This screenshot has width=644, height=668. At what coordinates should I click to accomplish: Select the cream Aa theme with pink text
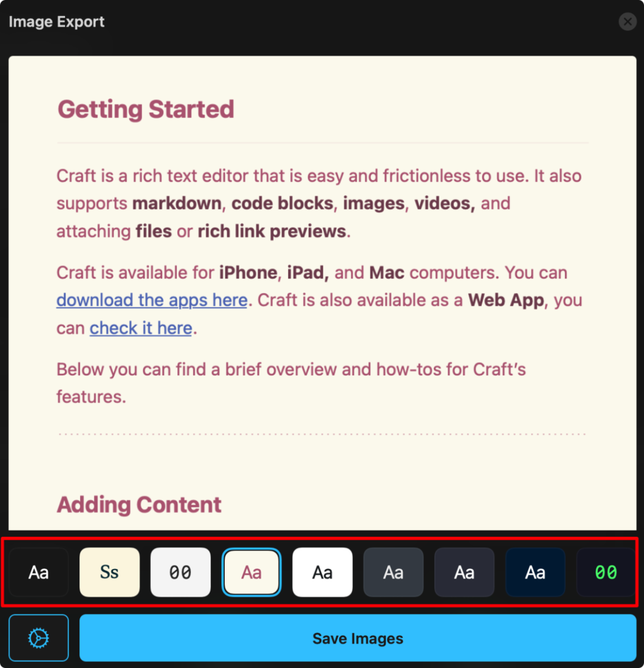click(x=251, y=572)
